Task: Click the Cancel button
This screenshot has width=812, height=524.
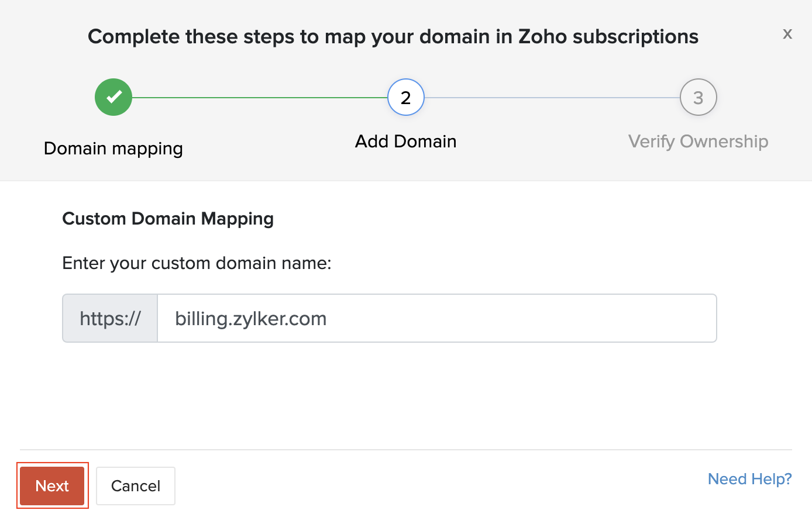Action: click(136, 486)
